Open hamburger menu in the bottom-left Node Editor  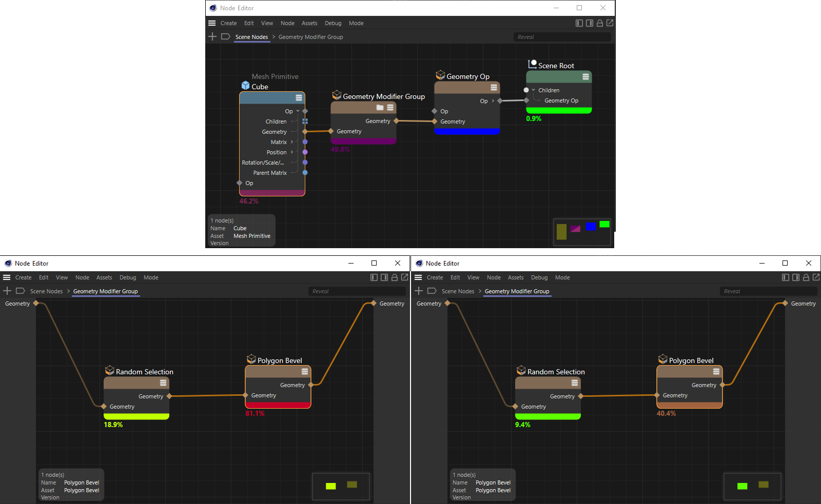pos(7,277)
